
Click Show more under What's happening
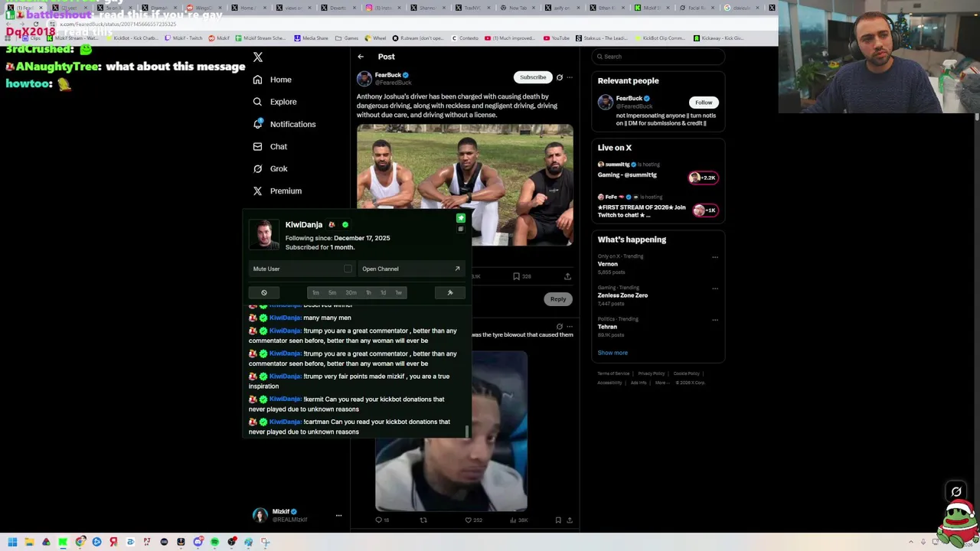(x=612, y=353)
